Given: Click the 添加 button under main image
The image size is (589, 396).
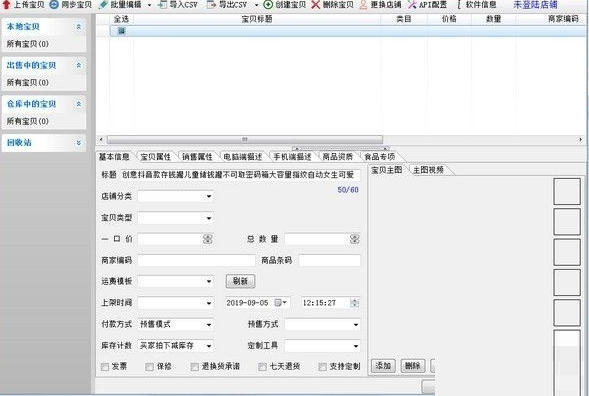Looking at the screenshot, I should coord(383,366).
